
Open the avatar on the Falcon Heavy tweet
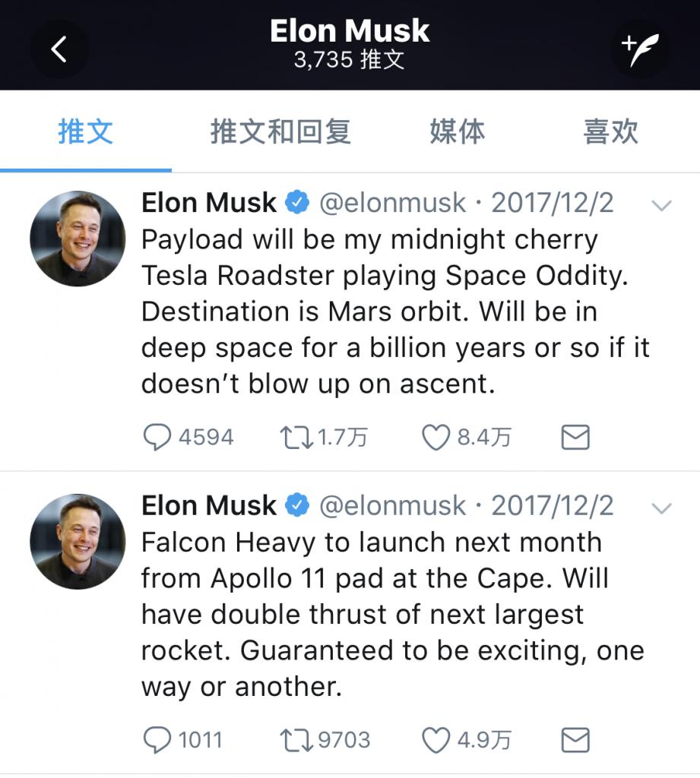78,541
